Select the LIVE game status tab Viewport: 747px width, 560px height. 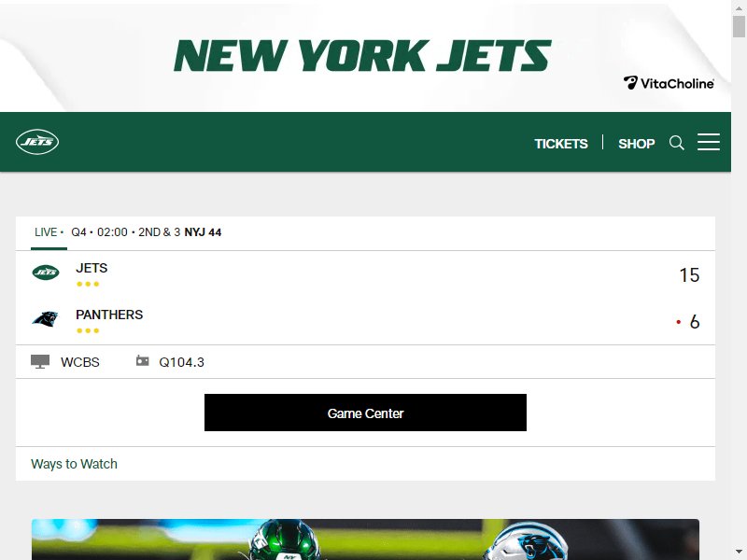(49, 232)
